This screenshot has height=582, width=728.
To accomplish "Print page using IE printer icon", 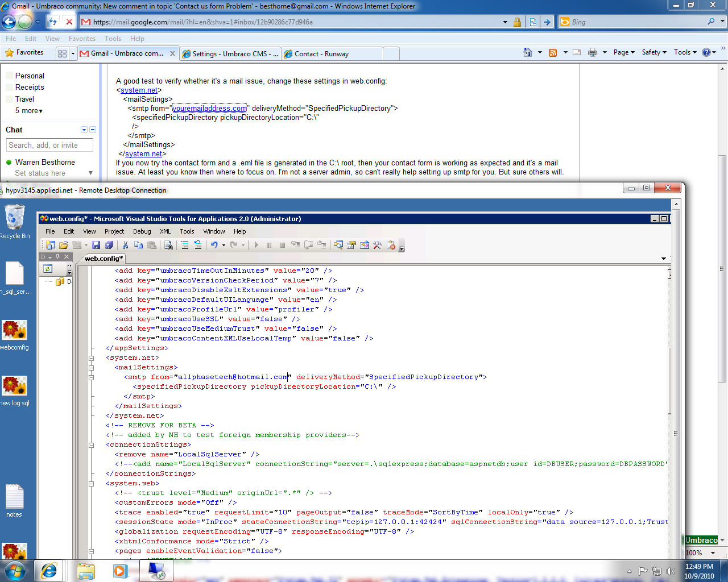I will [593, 52].
